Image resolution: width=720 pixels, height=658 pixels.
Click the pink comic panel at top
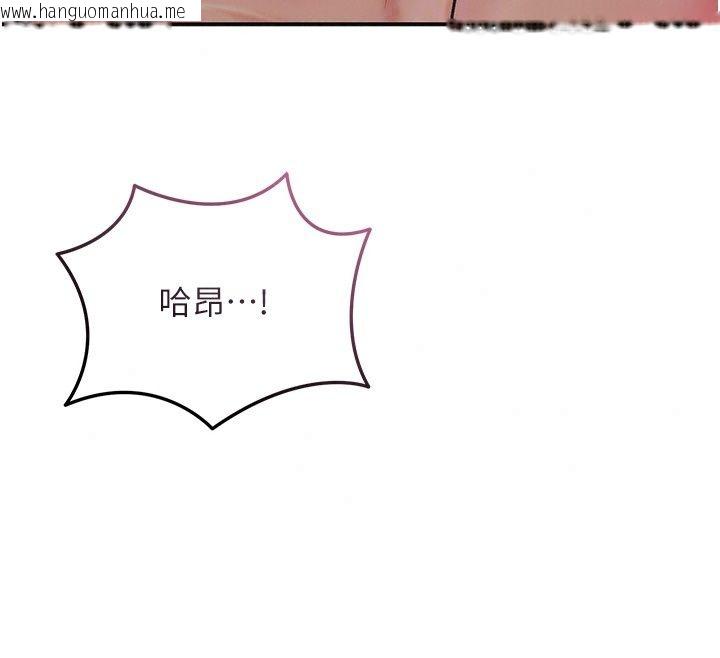pos(461,10)
